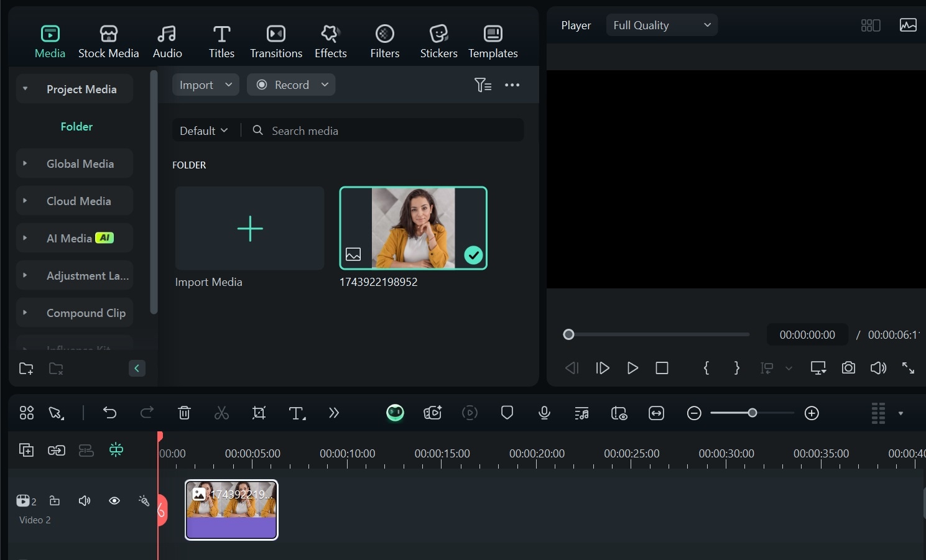Select the Media tab
This screenshot has height=560, width=926.
click(50, 42)
